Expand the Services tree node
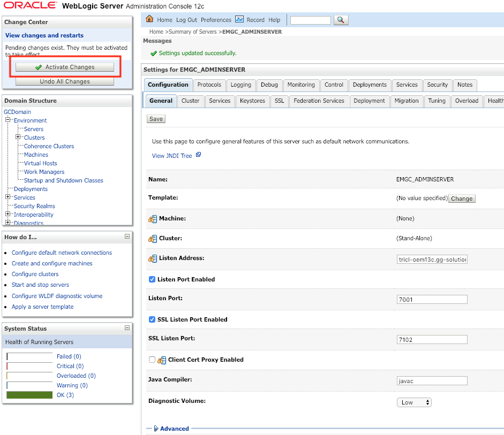 pos(7,197)
